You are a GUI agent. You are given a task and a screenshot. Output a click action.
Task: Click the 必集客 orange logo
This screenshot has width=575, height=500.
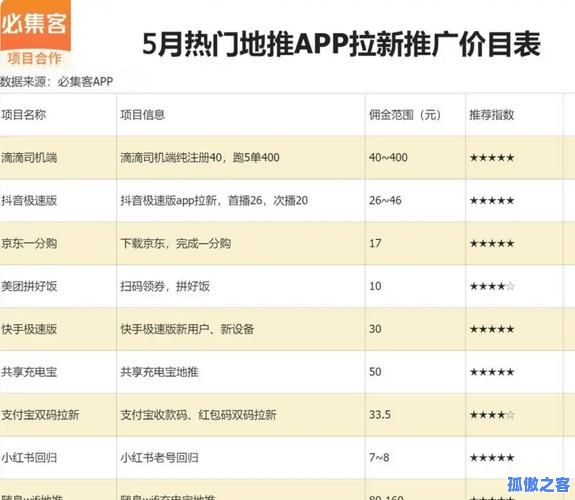pyautogui.click(x=35, y=24)
